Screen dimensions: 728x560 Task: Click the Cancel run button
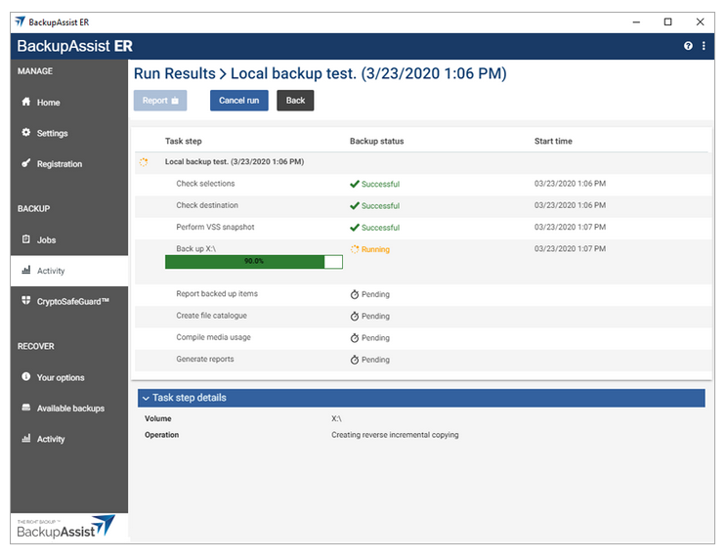tap(238, 100)
